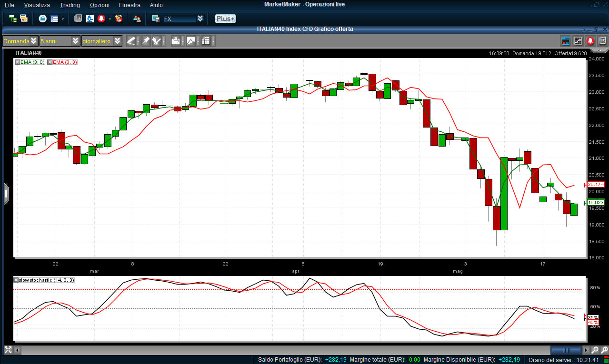Click the fit-to-screen arrows icon at bottom left
Image resolution: width=609 pixels, height=364 pixels.
(x=8, y=350)
